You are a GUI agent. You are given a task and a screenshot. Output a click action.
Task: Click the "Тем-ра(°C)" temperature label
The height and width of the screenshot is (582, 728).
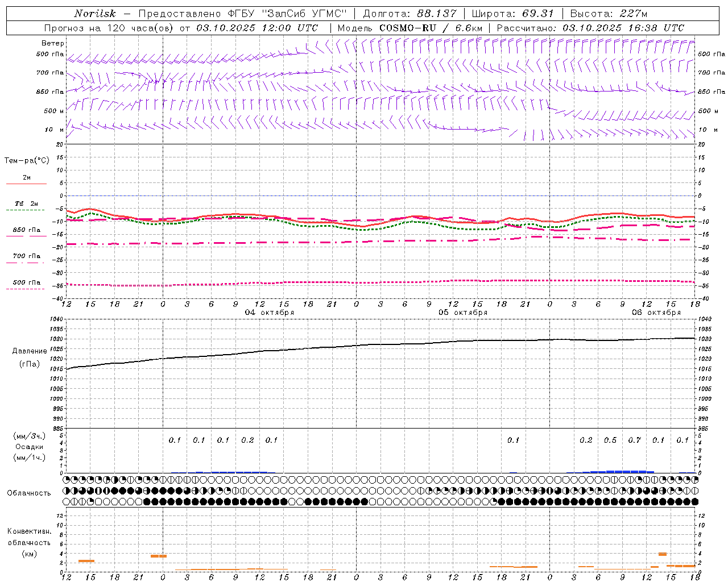tap(27, 161)
